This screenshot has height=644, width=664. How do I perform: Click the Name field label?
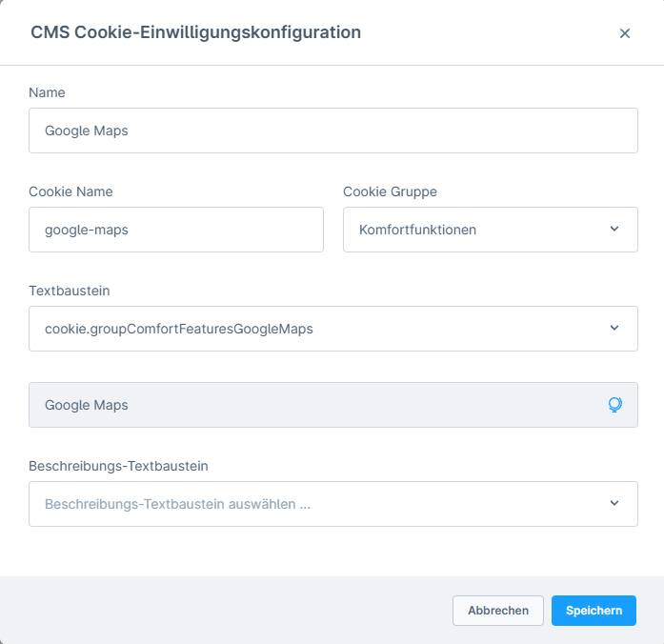(47, 92)
